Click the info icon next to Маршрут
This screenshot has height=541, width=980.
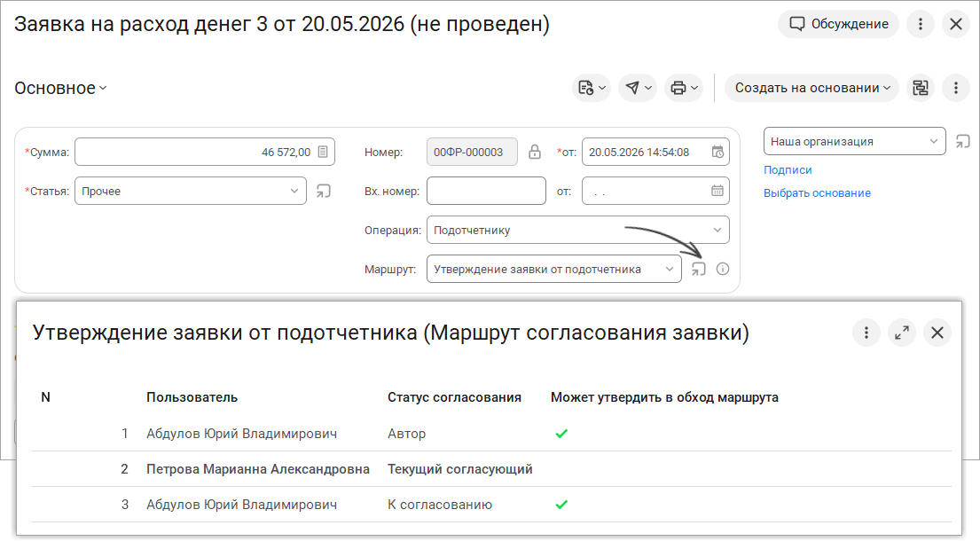click(x=723, y=270)
